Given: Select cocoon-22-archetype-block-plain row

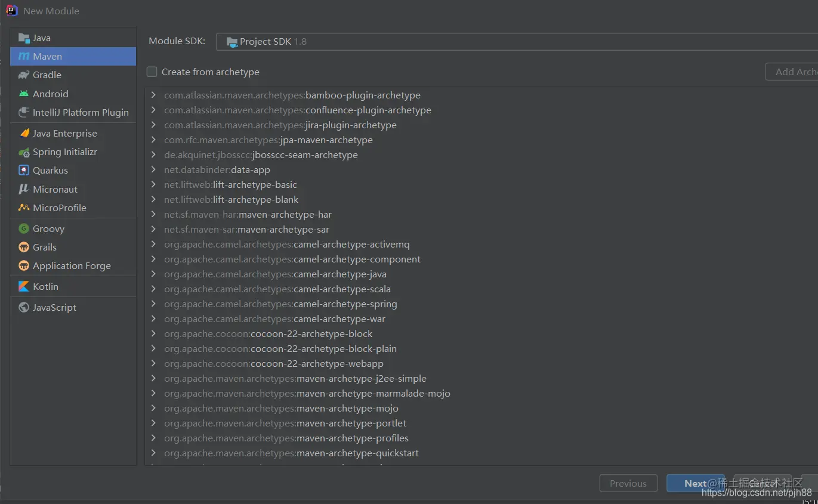Looking at the screenshot, I should 481,348.
